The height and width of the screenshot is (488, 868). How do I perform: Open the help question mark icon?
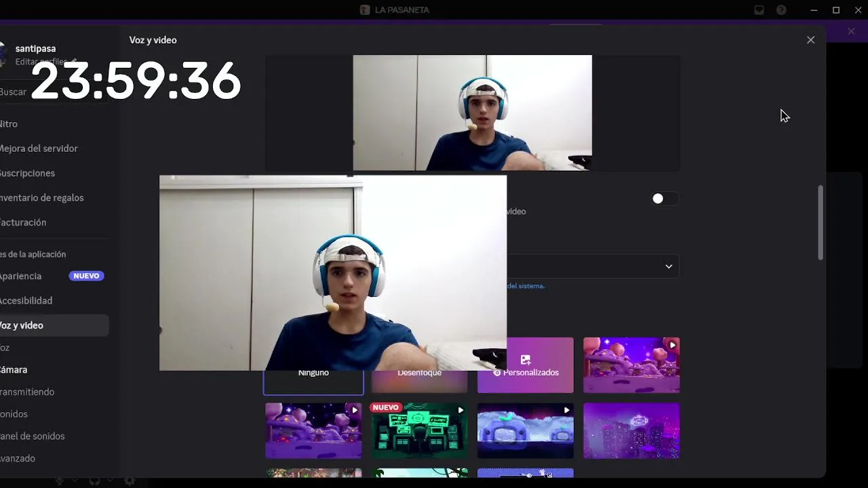(x=781, y=10)
